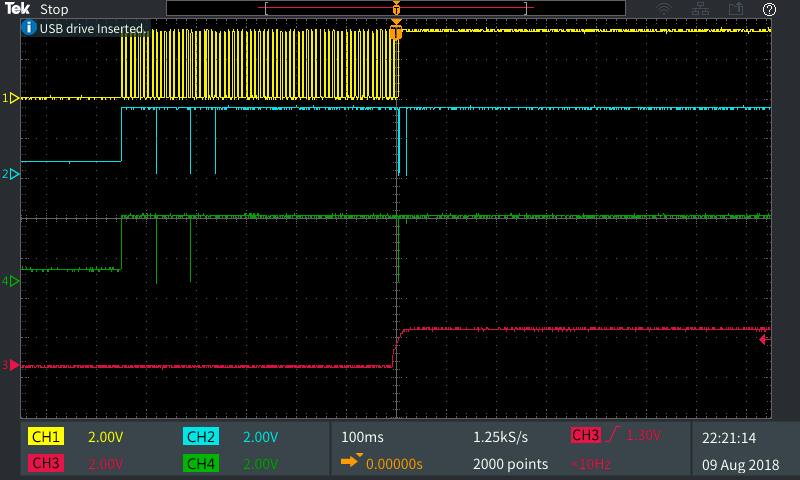The width and height of the screenshot is (800, 480).
Task: Click the save/export icon
Action: (736, 9)
